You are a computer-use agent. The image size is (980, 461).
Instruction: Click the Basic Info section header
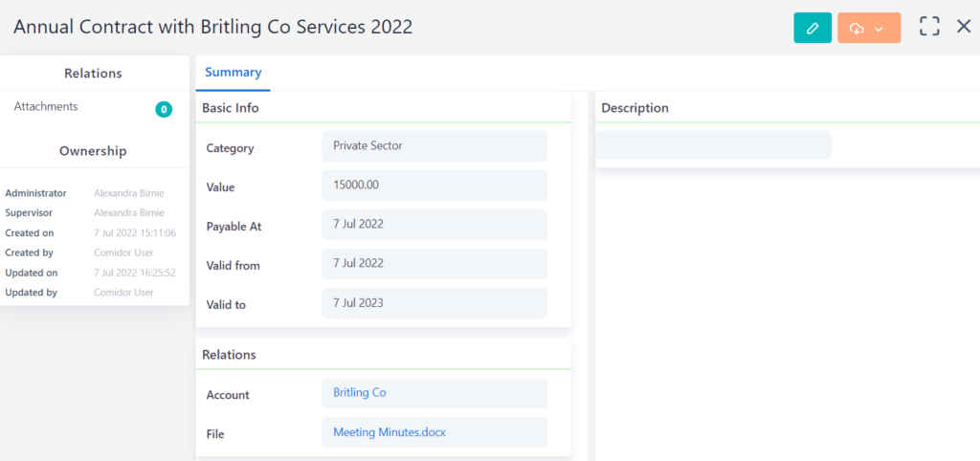(231, 108)
